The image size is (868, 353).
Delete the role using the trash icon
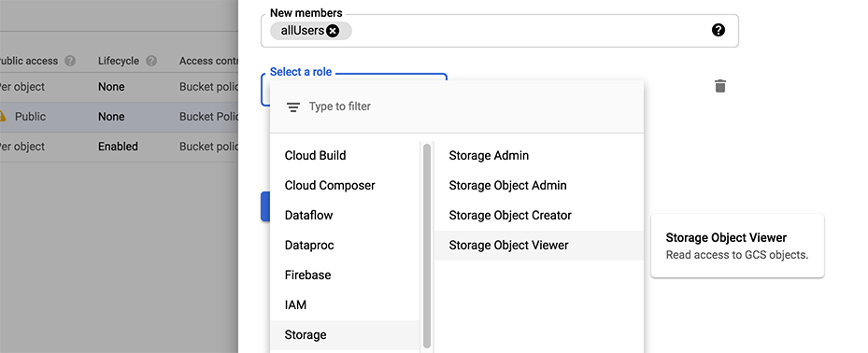[719, 86]
